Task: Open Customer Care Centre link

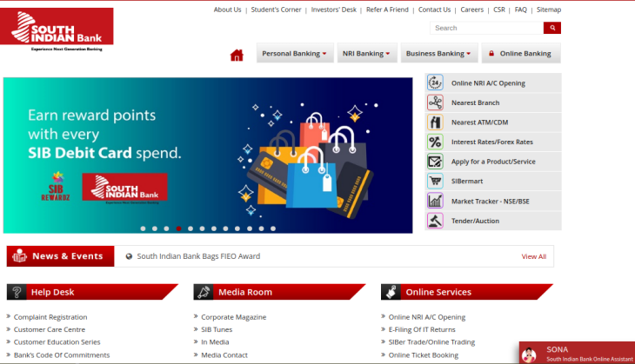Action: (50, 329)
